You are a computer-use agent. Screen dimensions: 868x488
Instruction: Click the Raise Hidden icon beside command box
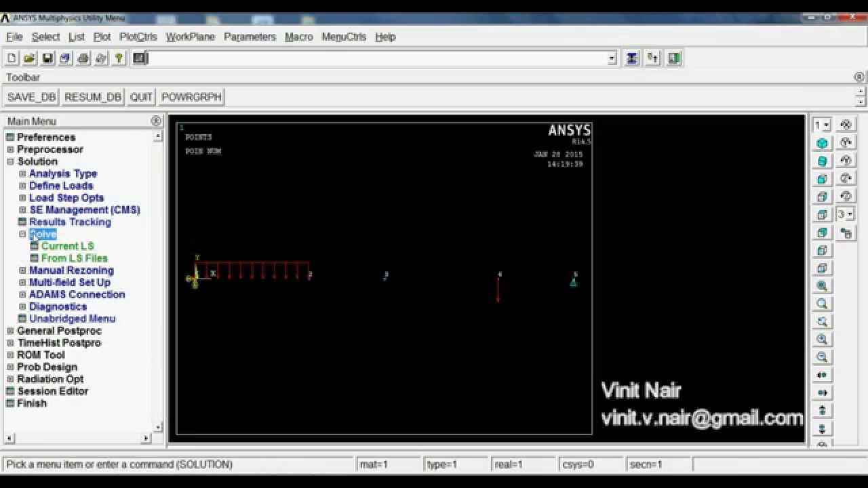[632, 58]
